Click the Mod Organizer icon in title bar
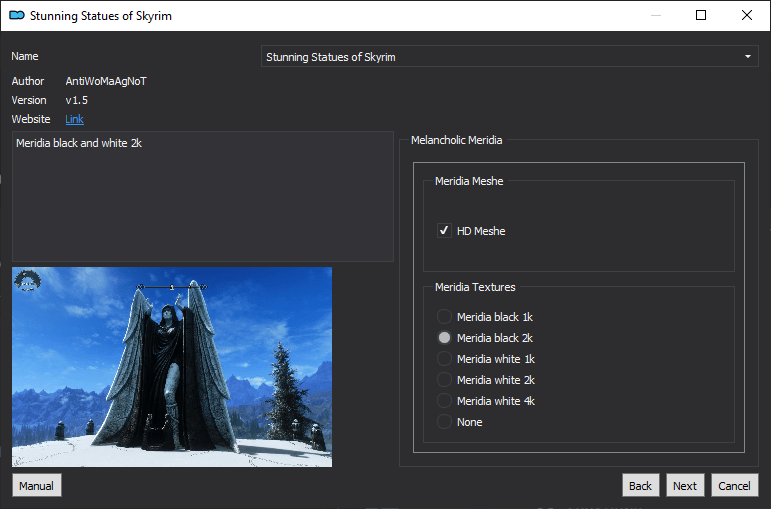This screenshot has height=509, width=771. 17,15
